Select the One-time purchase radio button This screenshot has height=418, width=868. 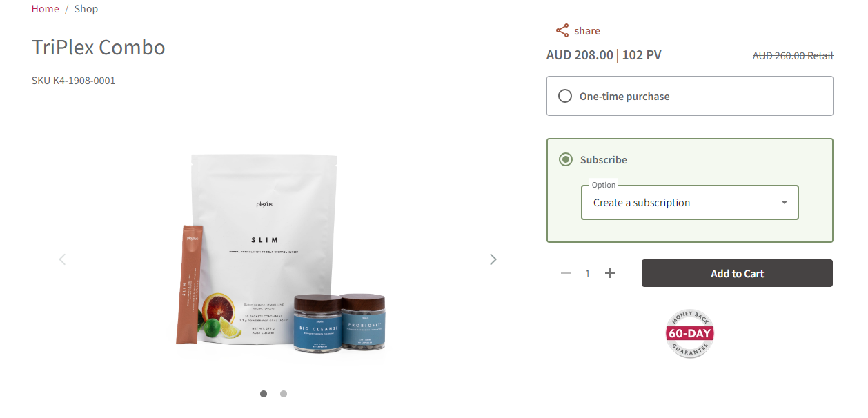coord(565,96)
